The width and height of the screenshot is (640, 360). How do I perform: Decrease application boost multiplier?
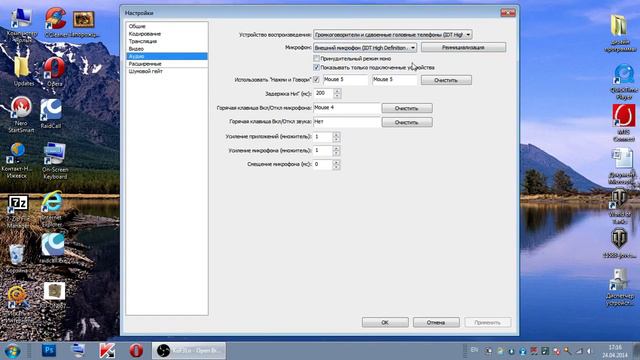(x=336, y=139)
